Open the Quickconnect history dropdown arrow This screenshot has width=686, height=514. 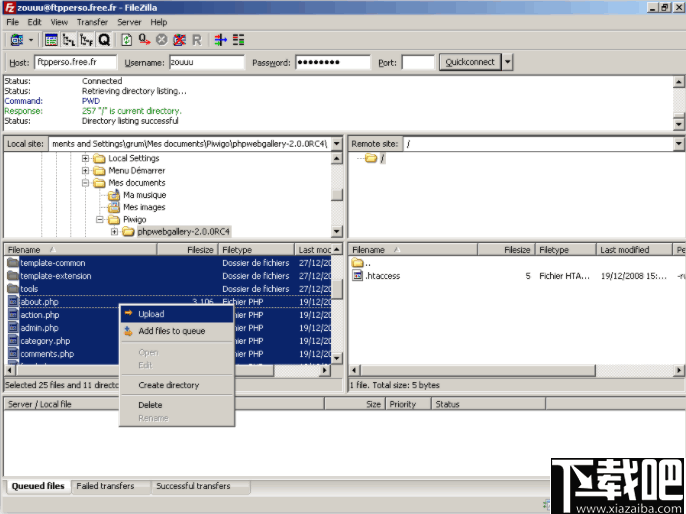pos(508,62)
